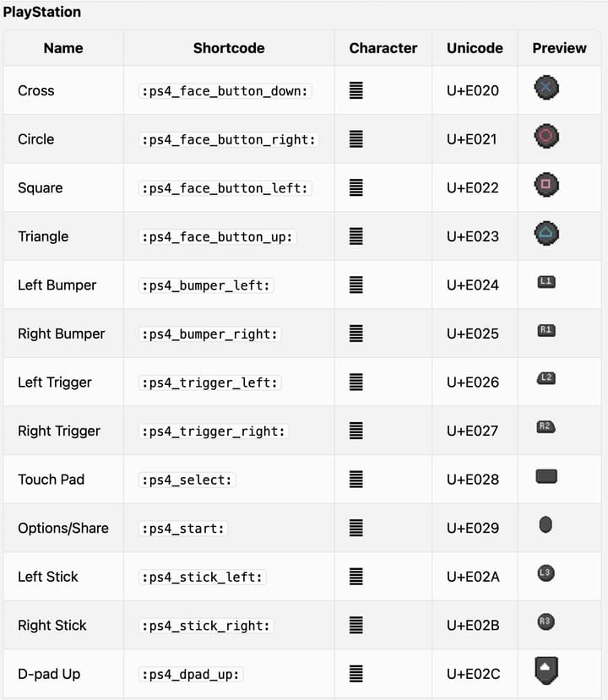Click the Options/Share preview icon

546,525
